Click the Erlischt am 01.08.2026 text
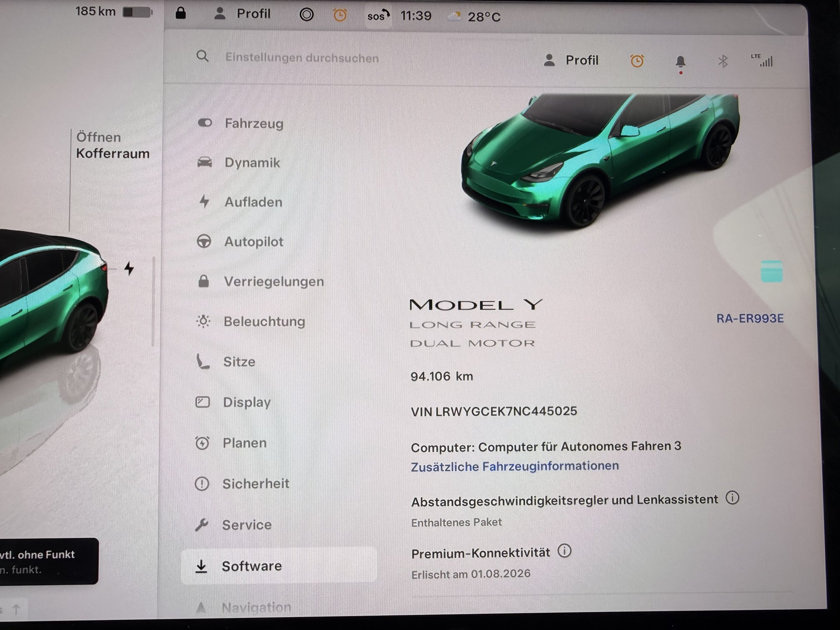Viewport: 840px width, 630px height. [x=471, y=574]
